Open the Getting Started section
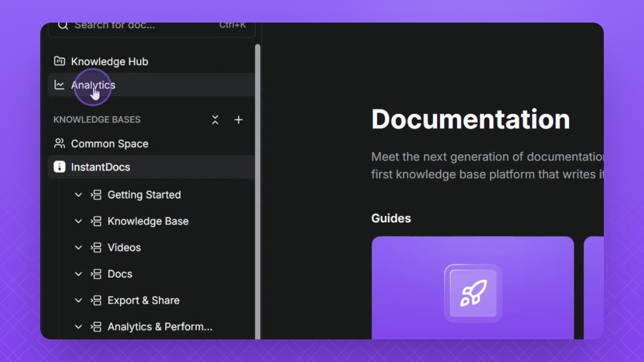644x362 pixels. click(144, 195)
